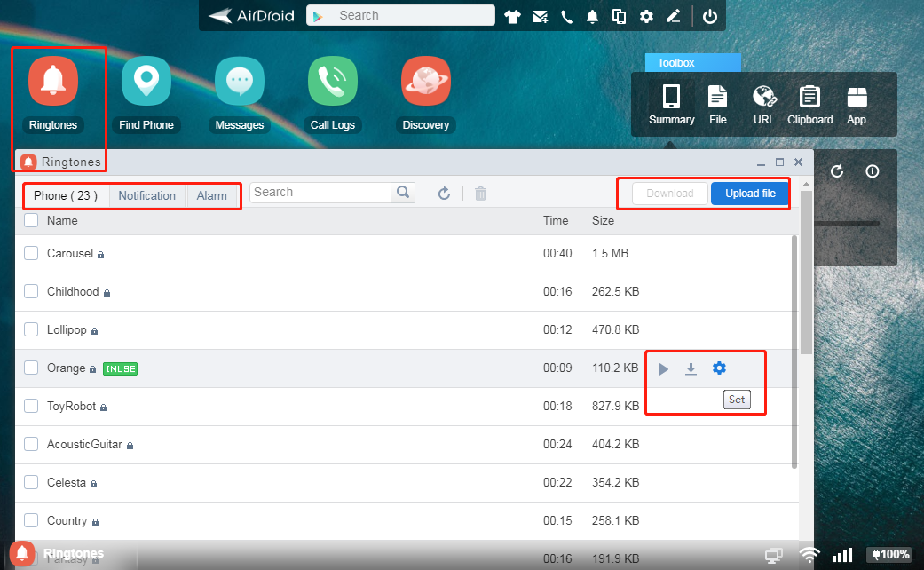
Task: Tick the Childhood ringtone checkbox
Action: coord(31,291)
